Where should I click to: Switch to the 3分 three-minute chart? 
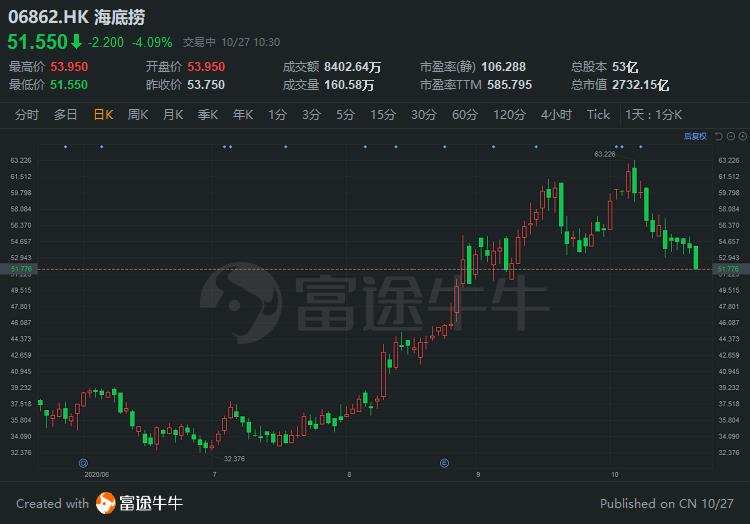(311, 115)
